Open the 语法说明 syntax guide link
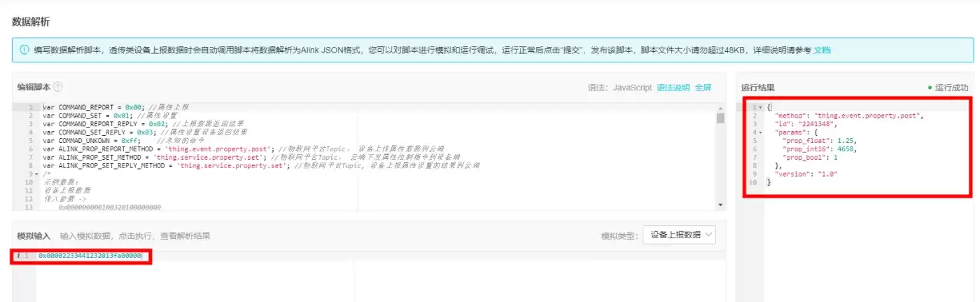Screen dimensions: 980x302 (673, 88)
